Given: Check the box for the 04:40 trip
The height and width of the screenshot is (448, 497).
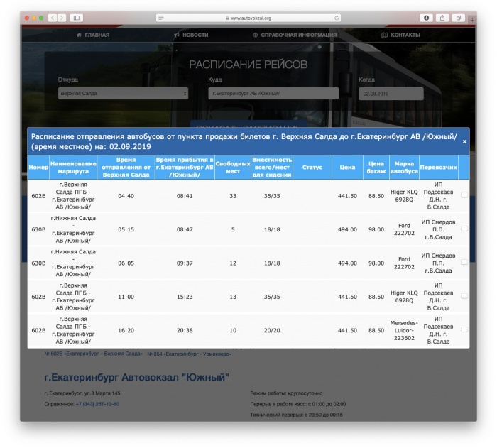Looking at the screenshot, I should point(464,195).
